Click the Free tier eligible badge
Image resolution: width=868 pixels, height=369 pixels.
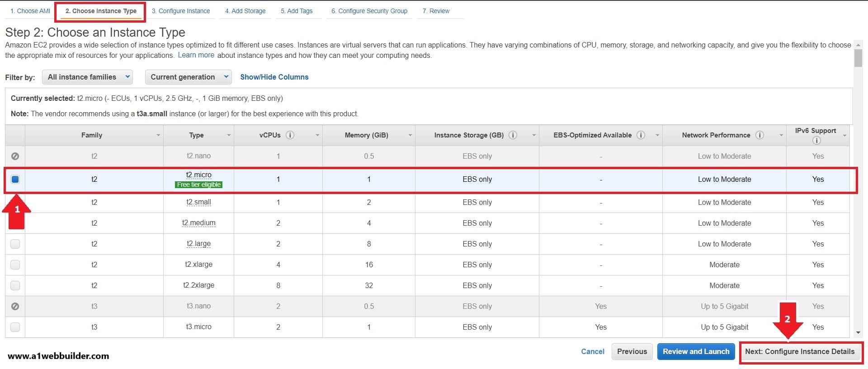pyautogui.click(x=199, y=184)
